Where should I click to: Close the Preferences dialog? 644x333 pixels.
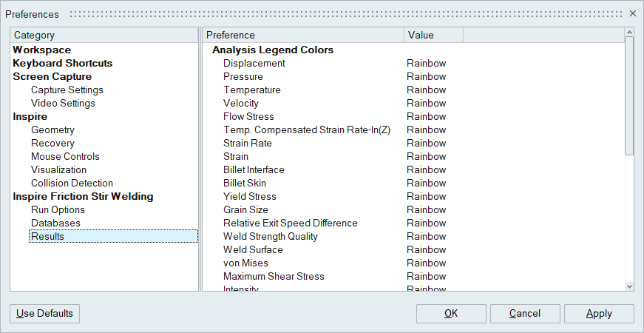[632, 13]
